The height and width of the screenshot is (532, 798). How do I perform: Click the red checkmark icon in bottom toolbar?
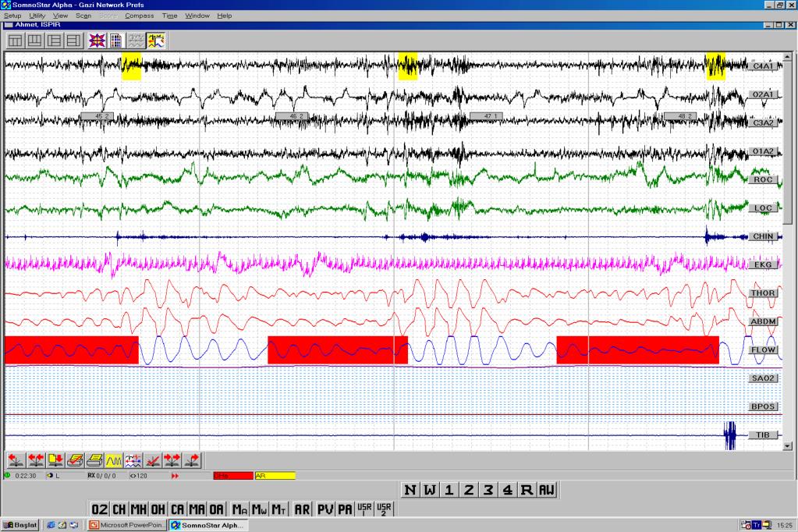(x=153, y=459)
